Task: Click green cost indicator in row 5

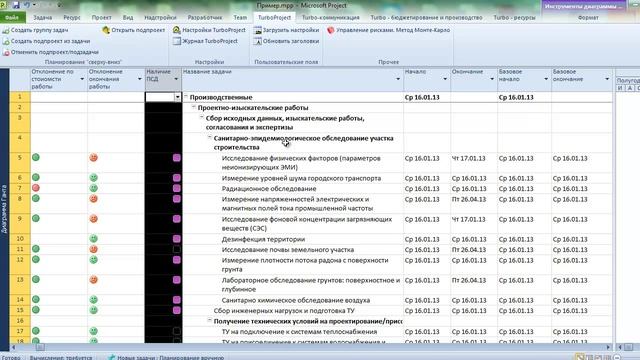Action: 36,157
